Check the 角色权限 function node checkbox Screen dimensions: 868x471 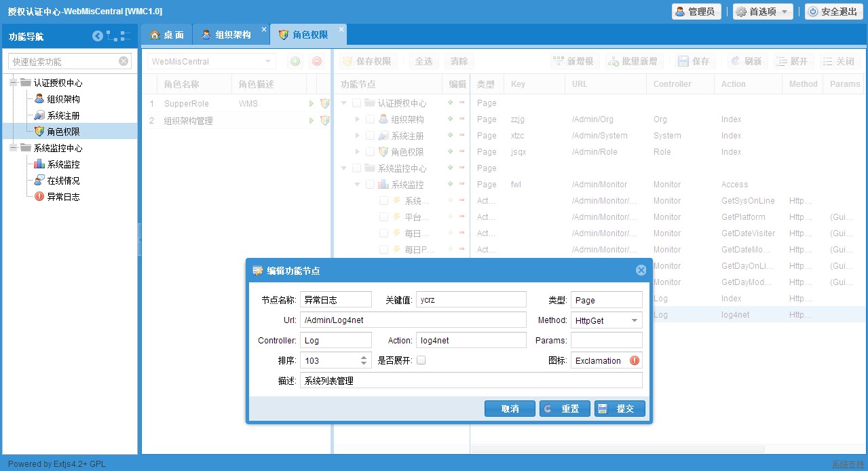[x=370, y=152]
